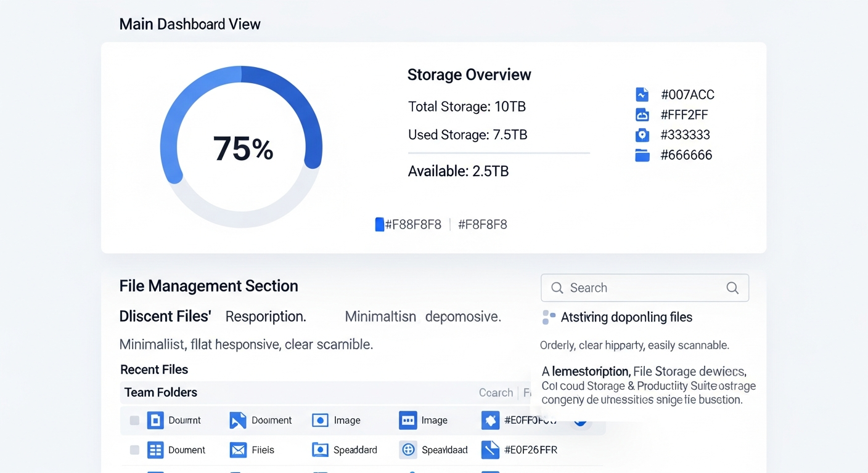Image resolution: width=868 pixels, height=473 pixels.
Task: Click the chart file icon beside #007ACC
Action: (642, 95)
